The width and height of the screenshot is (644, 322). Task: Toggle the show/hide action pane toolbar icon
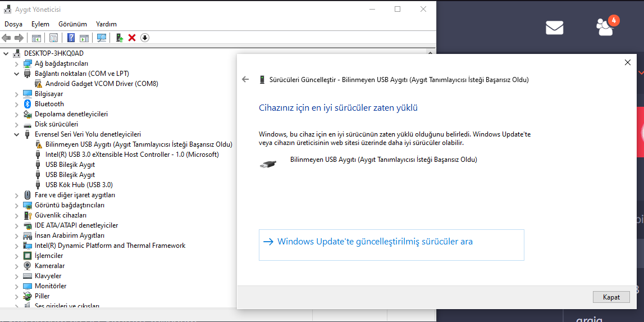coord(84,38)
